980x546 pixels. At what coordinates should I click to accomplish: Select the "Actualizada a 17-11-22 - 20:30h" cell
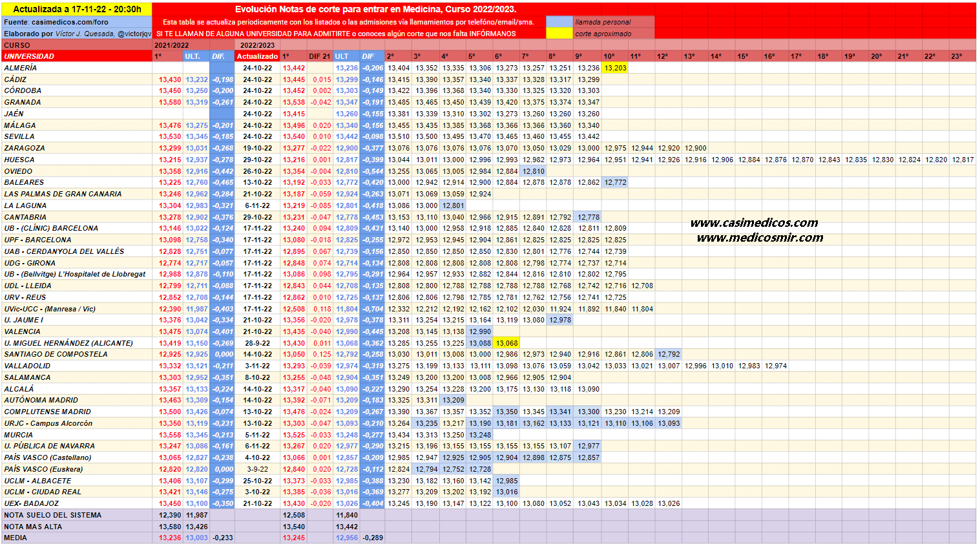click(x=77, y=9)
